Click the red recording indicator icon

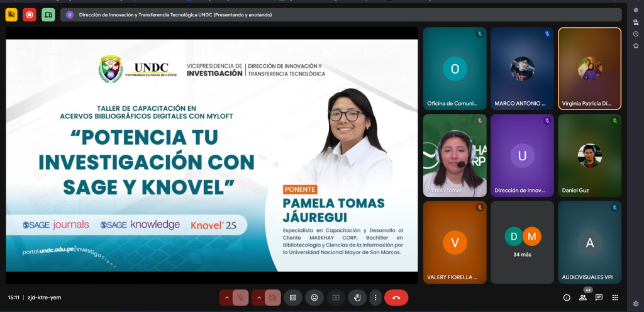tap(30, 14)
